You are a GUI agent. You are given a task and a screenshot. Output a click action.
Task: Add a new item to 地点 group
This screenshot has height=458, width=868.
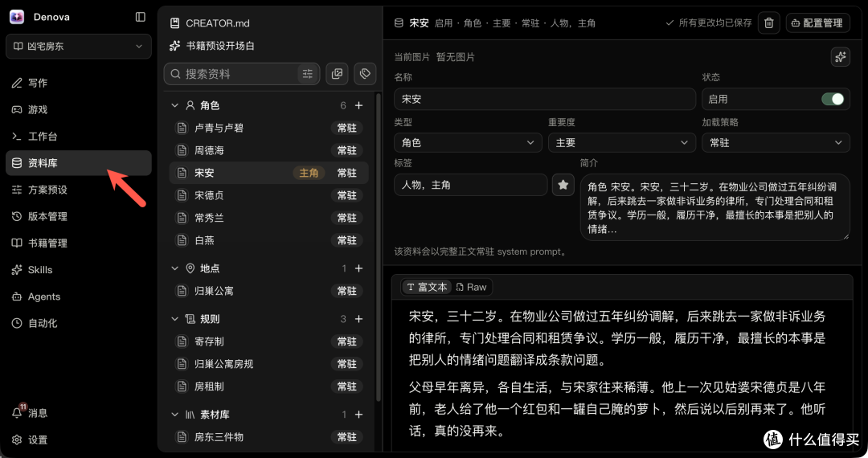[x=358, y=268]
